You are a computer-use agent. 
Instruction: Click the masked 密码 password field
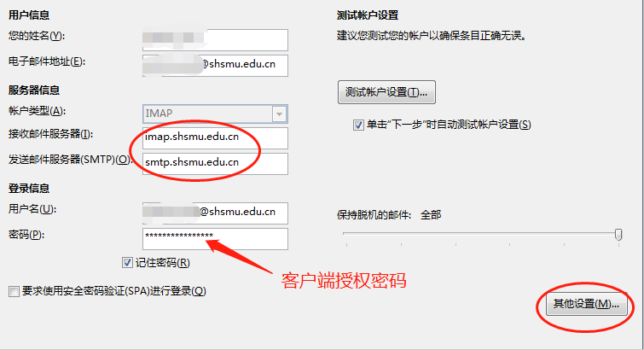(215, 238)
